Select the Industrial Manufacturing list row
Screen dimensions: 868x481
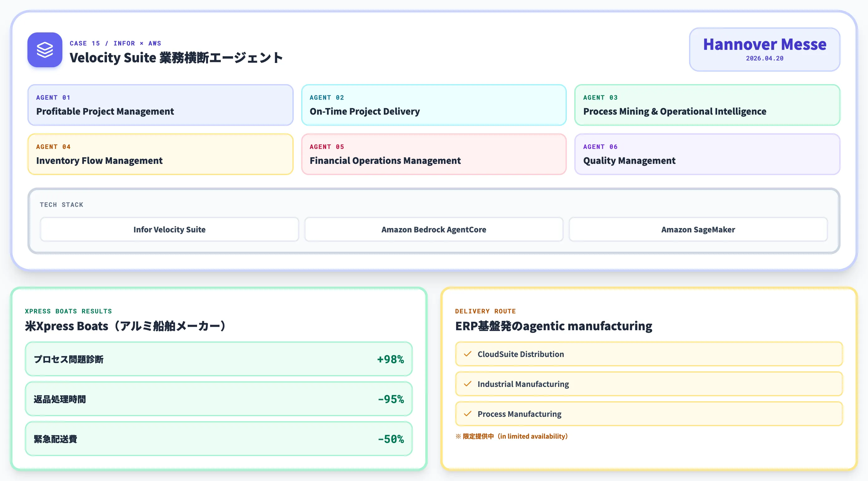pyautogui.click(x=649, y=384)
